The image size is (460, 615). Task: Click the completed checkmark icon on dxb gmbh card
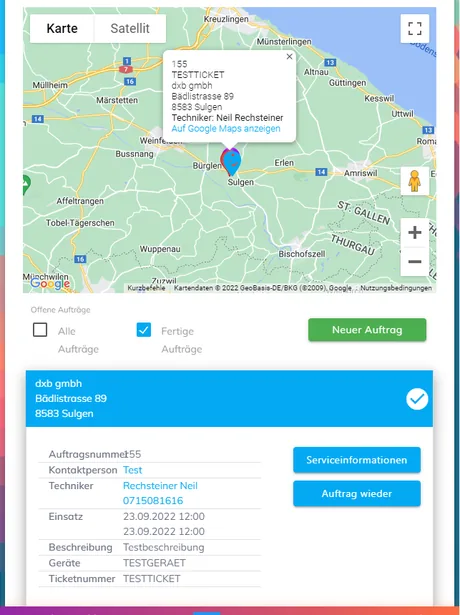pyautogui.click(x=417, y=399)
